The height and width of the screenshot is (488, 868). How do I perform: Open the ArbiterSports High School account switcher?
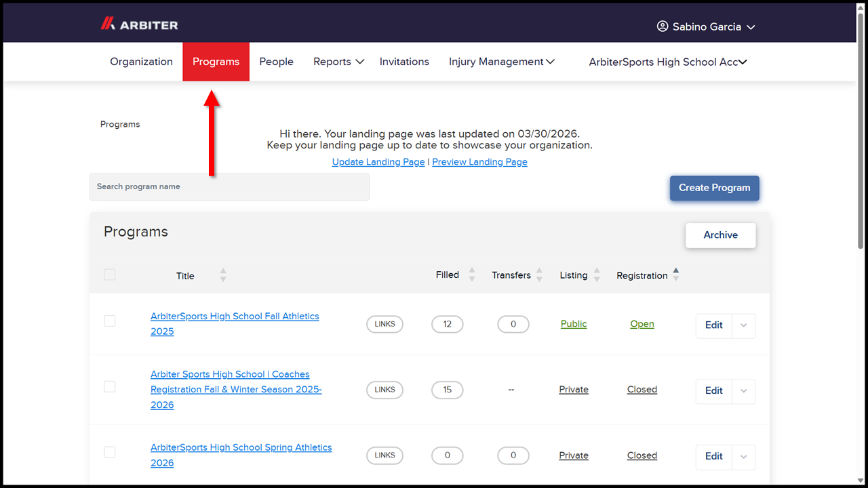[x=668, y=62]
